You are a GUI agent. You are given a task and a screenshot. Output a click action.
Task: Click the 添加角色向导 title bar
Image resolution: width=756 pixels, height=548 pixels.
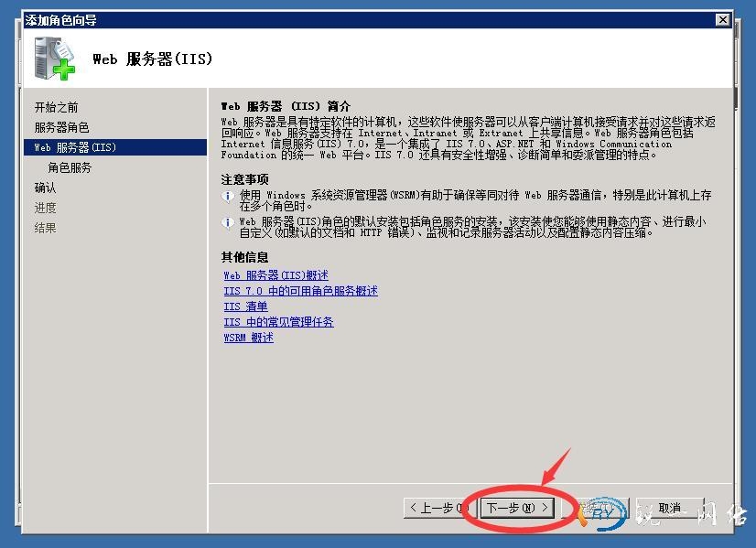point(366,20)
